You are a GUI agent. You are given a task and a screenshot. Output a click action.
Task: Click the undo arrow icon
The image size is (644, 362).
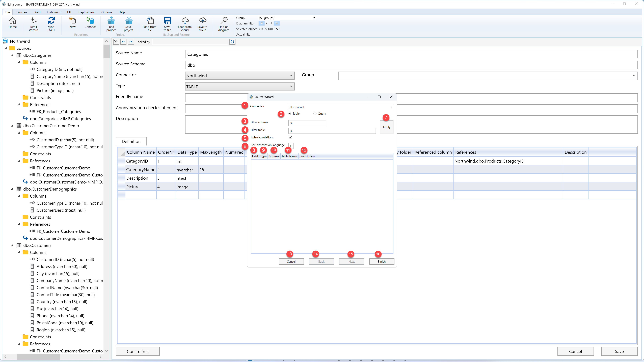pos(123,42)
